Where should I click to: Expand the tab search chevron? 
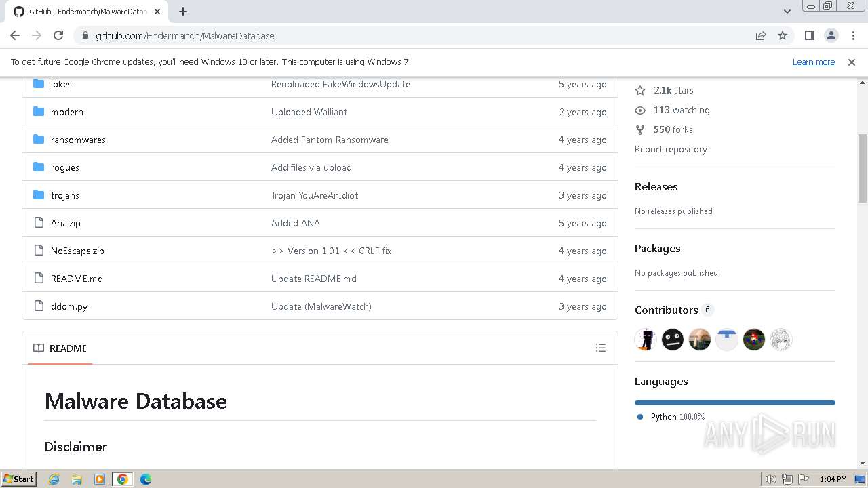click(787, 12)
